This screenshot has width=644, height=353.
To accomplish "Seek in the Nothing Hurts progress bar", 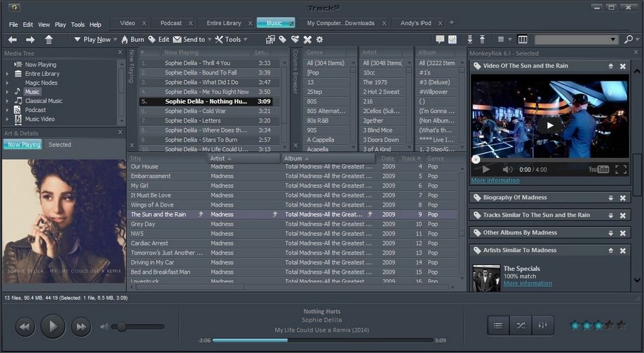I will [x=323, y=340].
